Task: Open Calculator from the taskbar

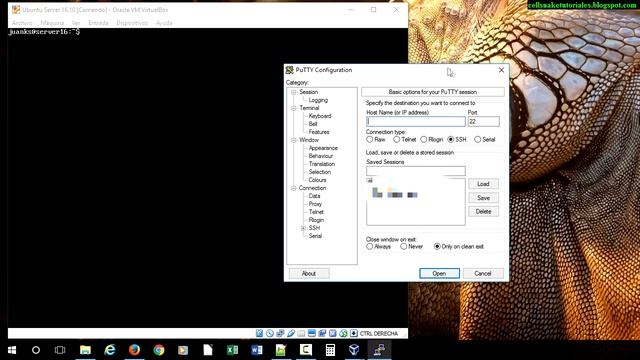Action: click(330, 350)
